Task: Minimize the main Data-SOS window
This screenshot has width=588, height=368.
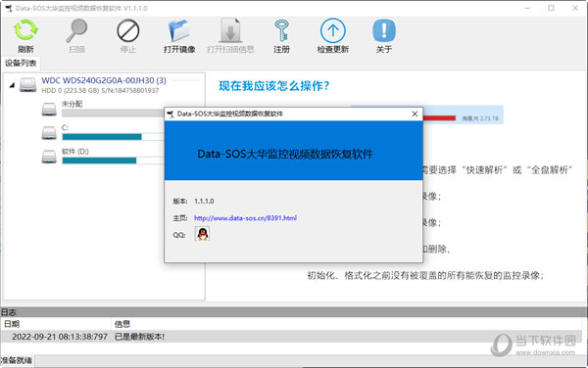Action: tap(527, 8)
